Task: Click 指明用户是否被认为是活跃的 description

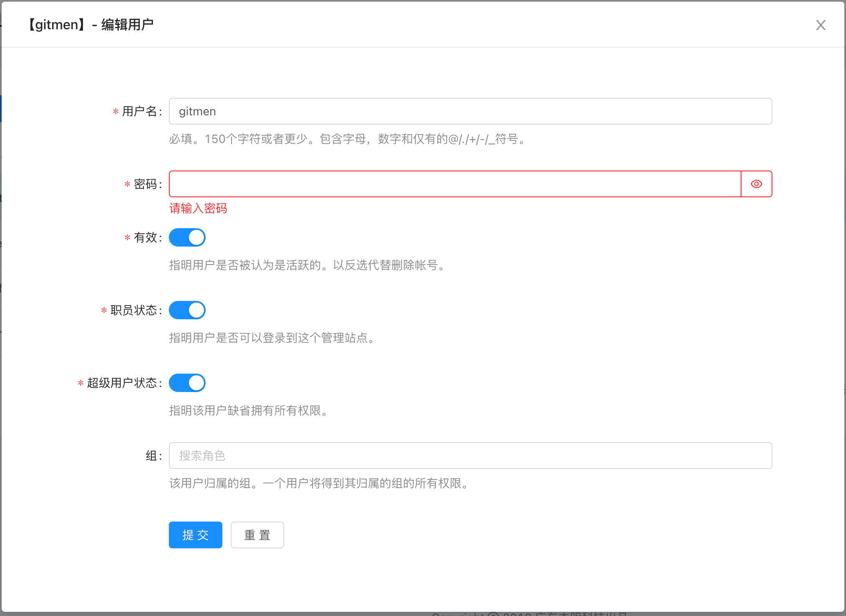Action: [x=308, y=265]
